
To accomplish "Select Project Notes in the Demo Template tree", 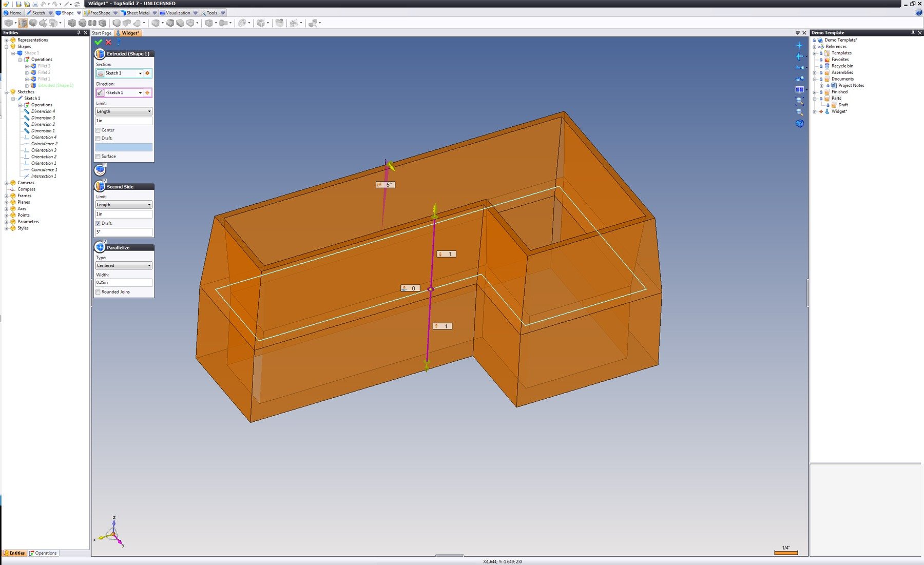I will (851, 86).
